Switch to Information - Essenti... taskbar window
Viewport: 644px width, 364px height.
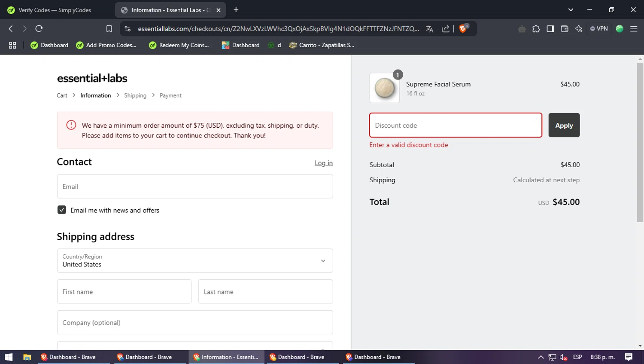(x=226, y=357)
